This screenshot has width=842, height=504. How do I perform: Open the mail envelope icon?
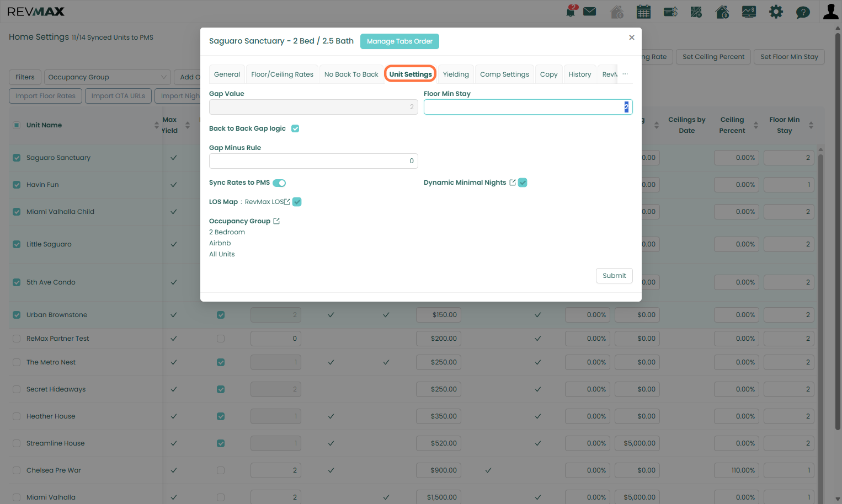coord(590,11)
